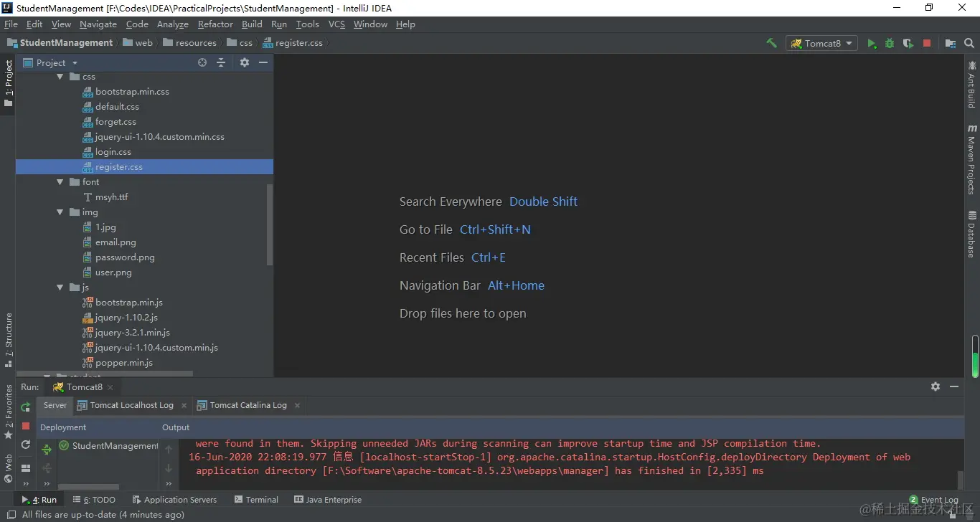This screenshot has height=522, width=980.
Task: Toggle the 2: Favorites tool window button
Action: [x=9, y=412]
